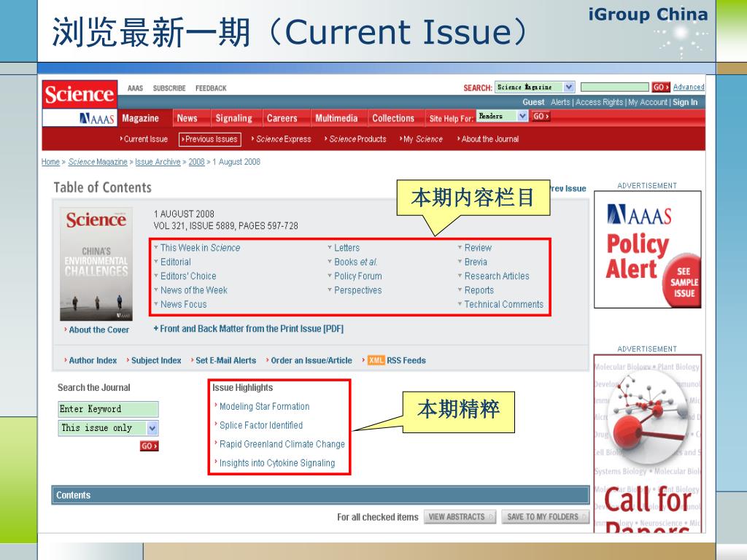This screenshot has width=747, height=560.
Task: Click the Issue Archive breadcrumb link
Action: click(158, 162)
